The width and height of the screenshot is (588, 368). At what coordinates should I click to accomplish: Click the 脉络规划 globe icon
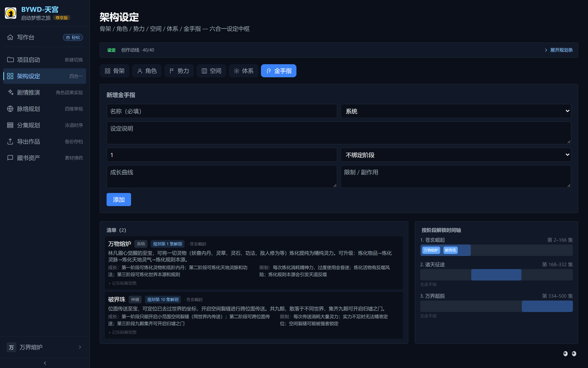tap(10, 109)
